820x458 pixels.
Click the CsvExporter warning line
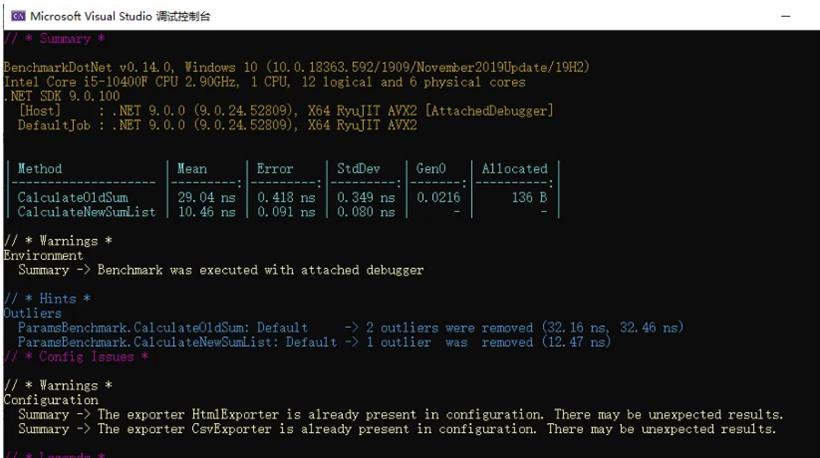(x=397, y=429)
